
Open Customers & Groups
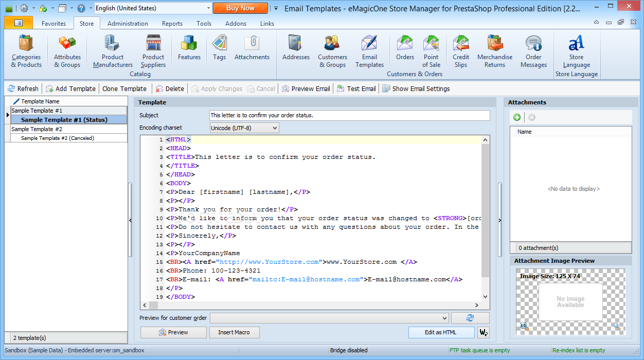(332, 51)
